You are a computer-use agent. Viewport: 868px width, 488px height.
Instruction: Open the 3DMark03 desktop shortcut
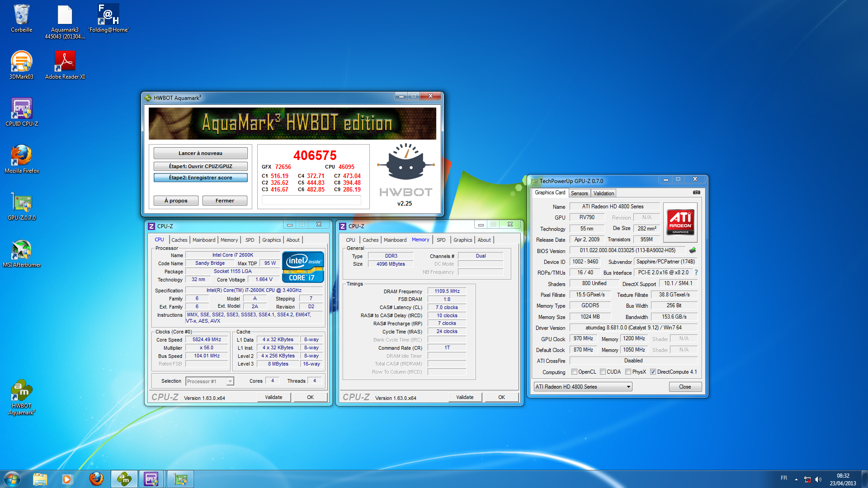pos(21,65)
